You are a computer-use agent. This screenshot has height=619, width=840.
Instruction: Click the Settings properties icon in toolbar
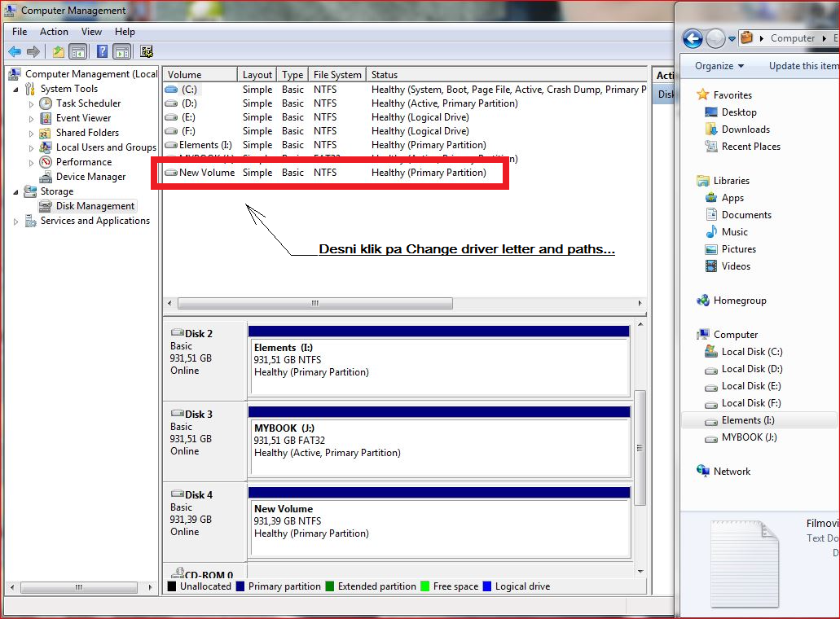147,52
